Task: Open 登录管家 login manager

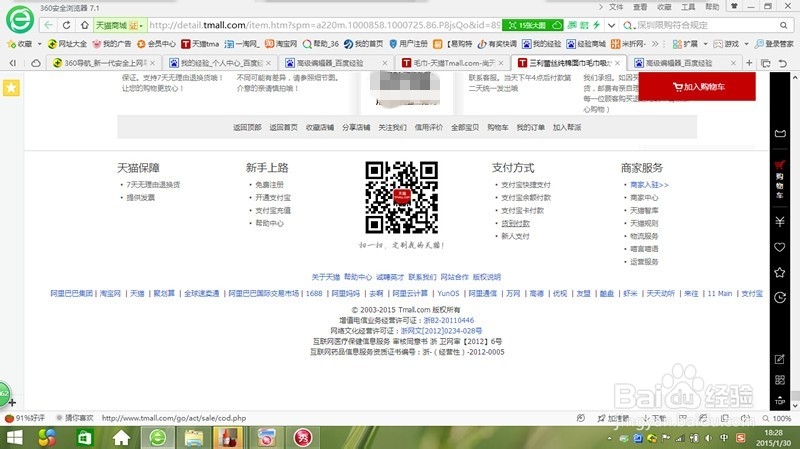Action: [774, 44]
